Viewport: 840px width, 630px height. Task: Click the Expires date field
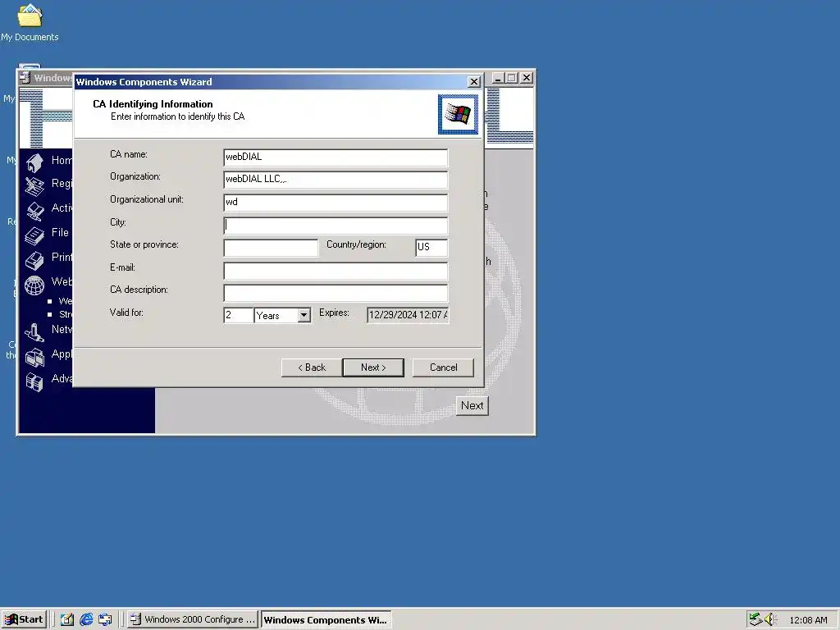click(408, 315)
